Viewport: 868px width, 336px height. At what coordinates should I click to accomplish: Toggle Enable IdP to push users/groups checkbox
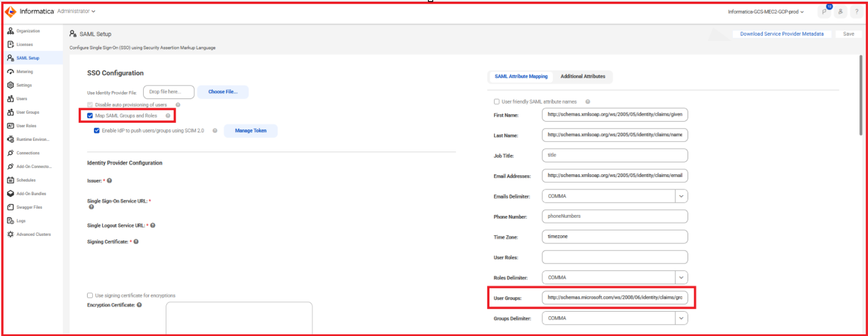[97, 131]
